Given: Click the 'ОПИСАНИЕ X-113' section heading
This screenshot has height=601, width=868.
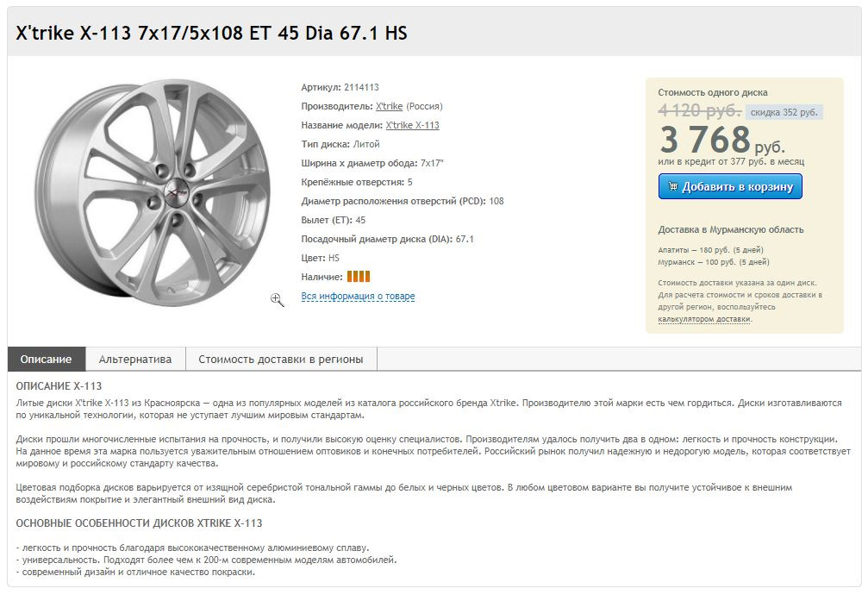Looking at the screenshot, I should click(59, 385).
